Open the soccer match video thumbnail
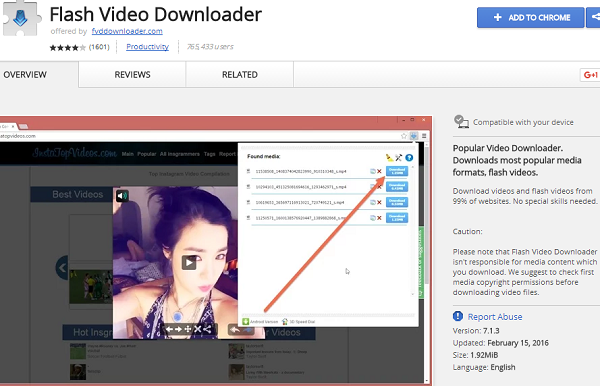The image size is (600, 386). point(91,287)
